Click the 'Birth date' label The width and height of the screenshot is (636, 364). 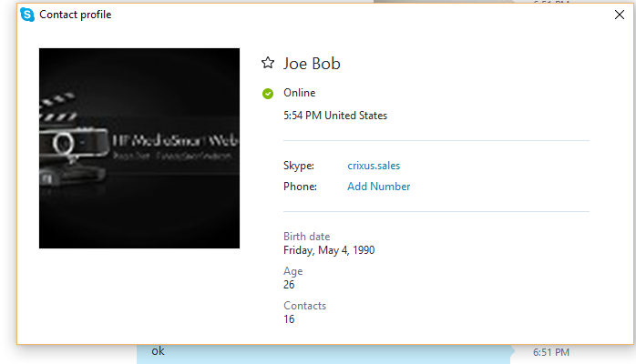pyautogui.click(x=307, y=237)
